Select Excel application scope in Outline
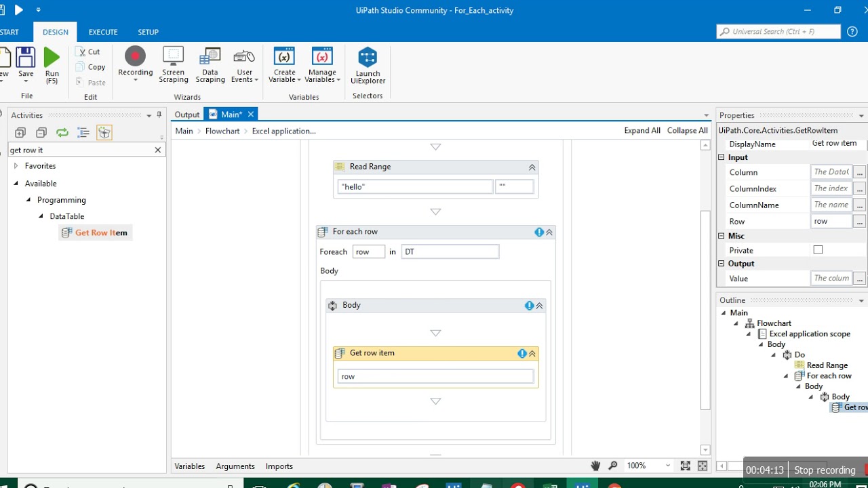The width and height of the screenshot is (868, 488). pos(810,334)
